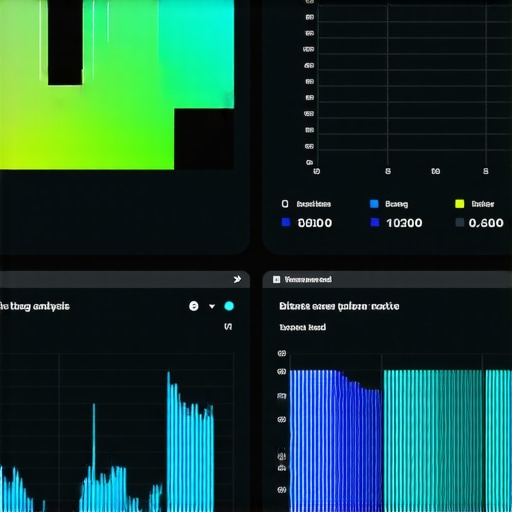Image resolution: width=512 pixels, height=512 pixels.
Task: Select the bottom-right panel header tab label
Action: click(x=308, y=279)
